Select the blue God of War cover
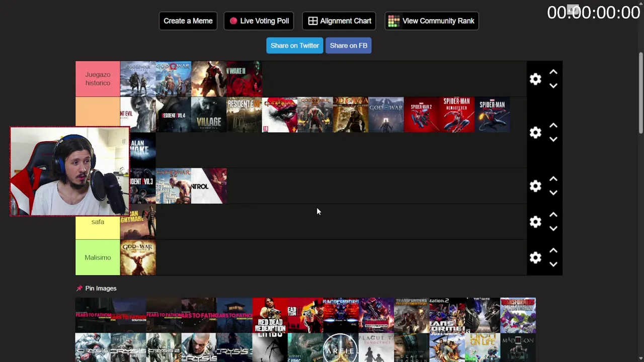Viewport: 644px width, 362px height. 174,79
